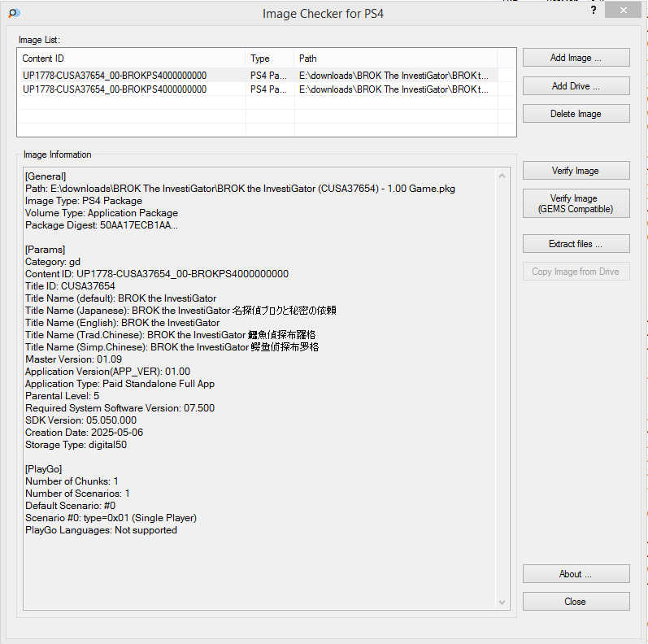This screenshot has height=644, width=648.
Task: Click Verify Image (GEMS Compatible) button
Action: pyautogui.click(x=576, y=203)
